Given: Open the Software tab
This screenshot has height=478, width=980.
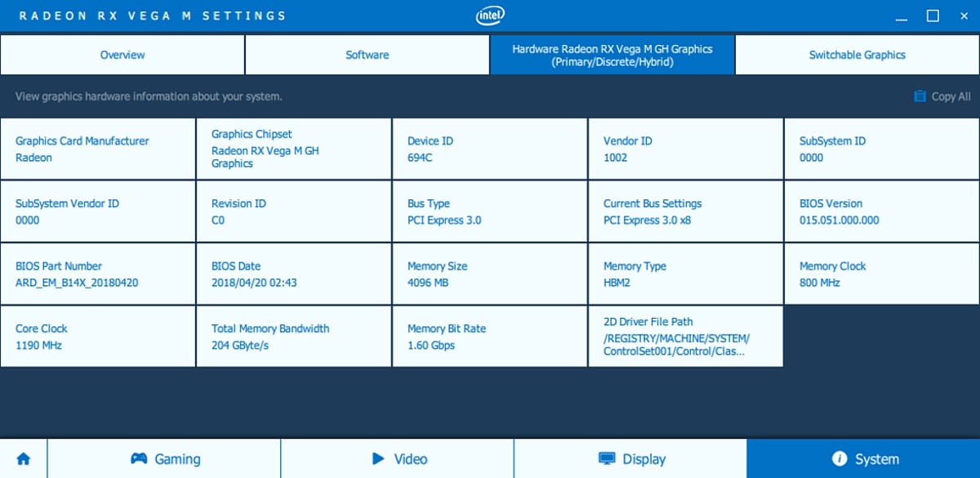Looking at the screenshot, I should (367, 55).
